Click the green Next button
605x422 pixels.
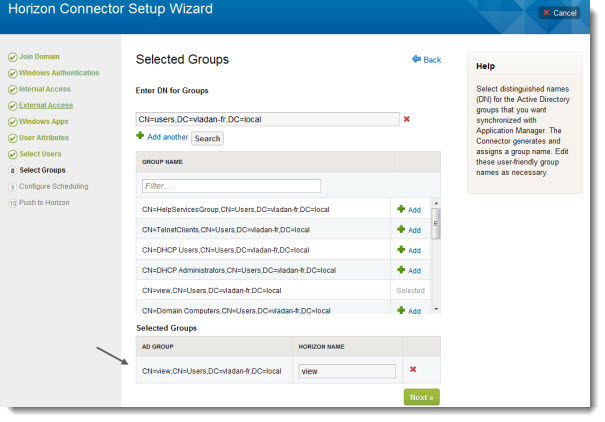pyautogui.click(x=421, y=397)
